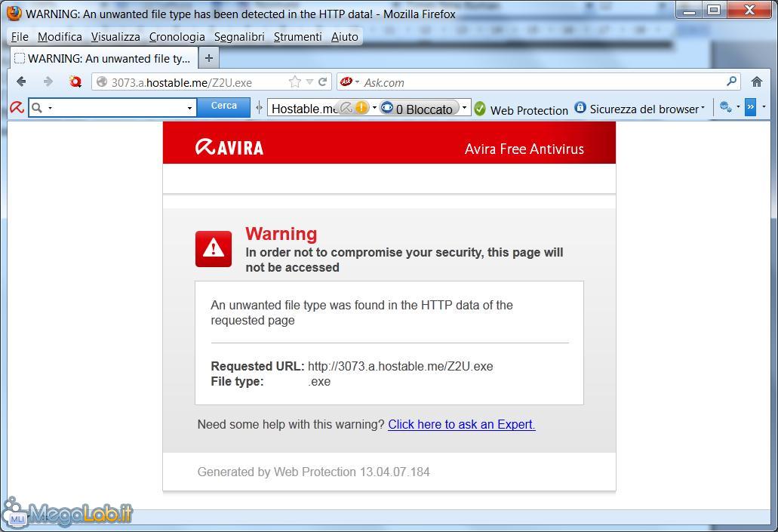Open the Cronologia menu

click(x=177, y=37)
